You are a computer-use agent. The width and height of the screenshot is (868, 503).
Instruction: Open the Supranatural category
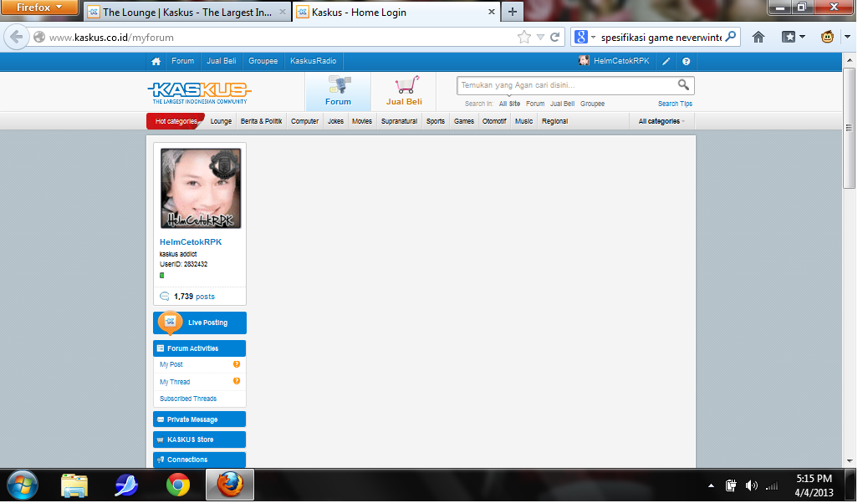[x=399, y=121]
